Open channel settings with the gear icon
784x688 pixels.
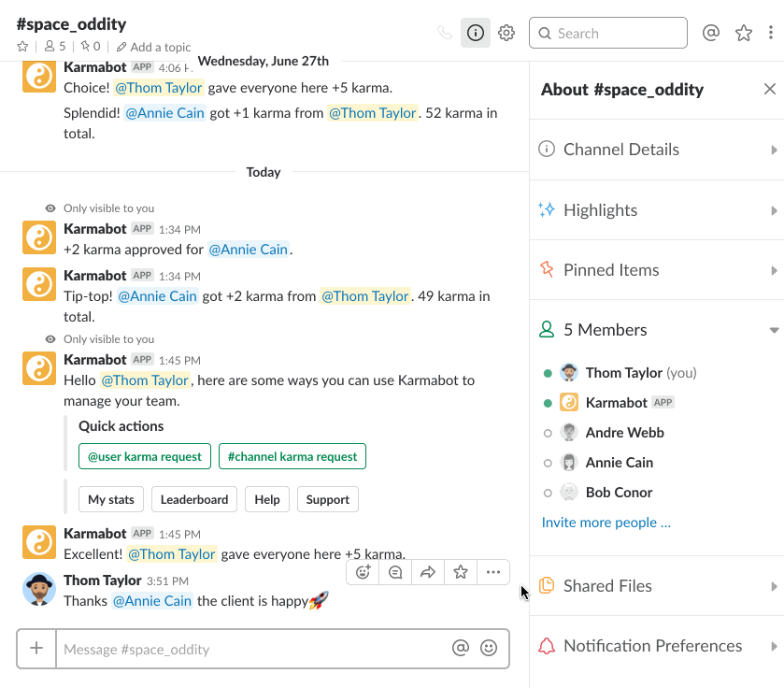pos(506,32)
